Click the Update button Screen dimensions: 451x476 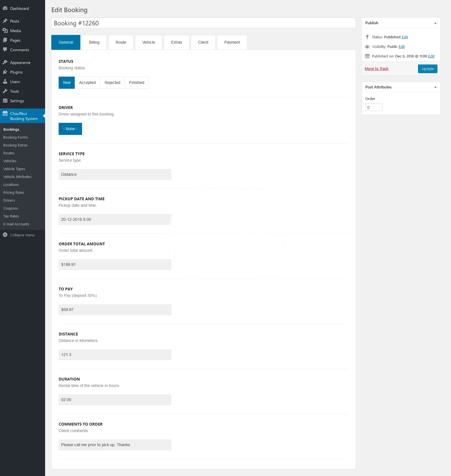pos(427,69)
